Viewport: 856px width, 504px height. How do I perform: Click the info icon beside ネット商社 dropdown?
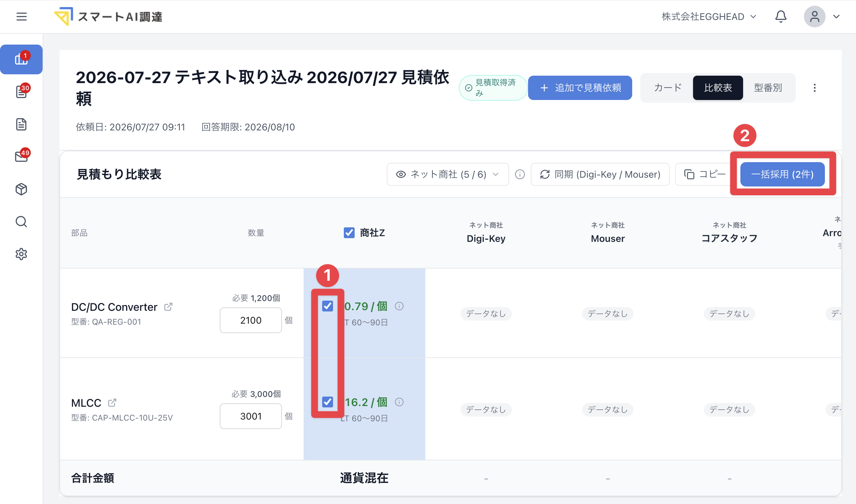point(520,174)
